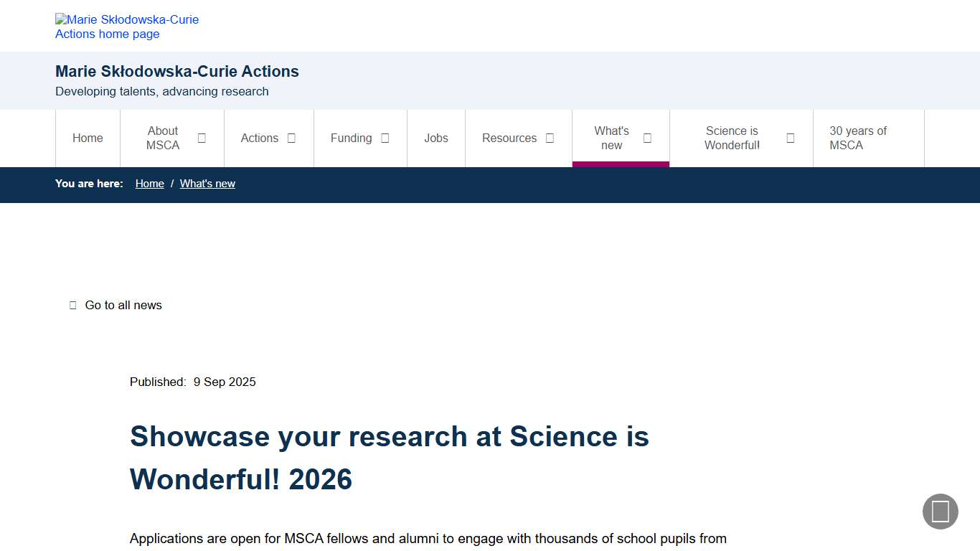Follow the Home breadcrumb link
The height and width of the screenshot is (551, 980).
149,184
